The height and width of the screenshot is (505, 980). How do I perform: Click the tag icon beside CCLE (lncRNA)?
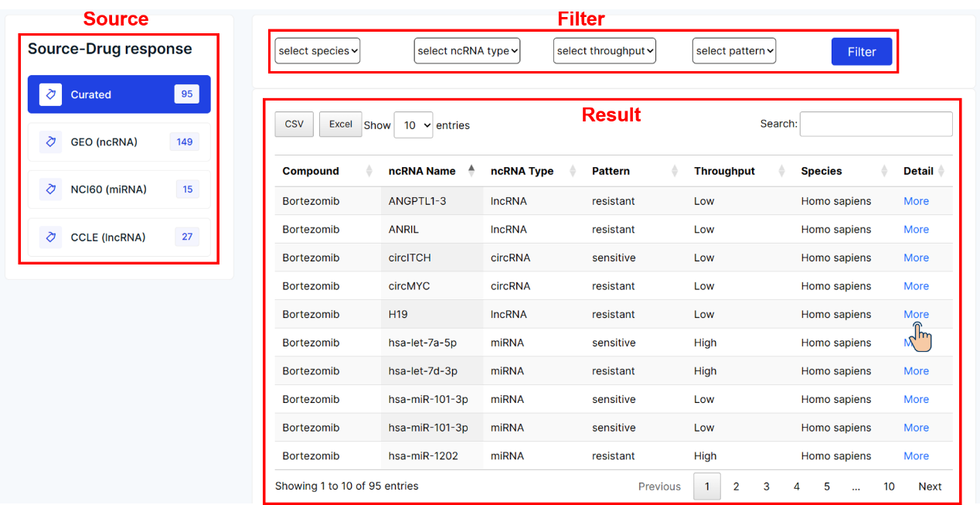(51, 237)
